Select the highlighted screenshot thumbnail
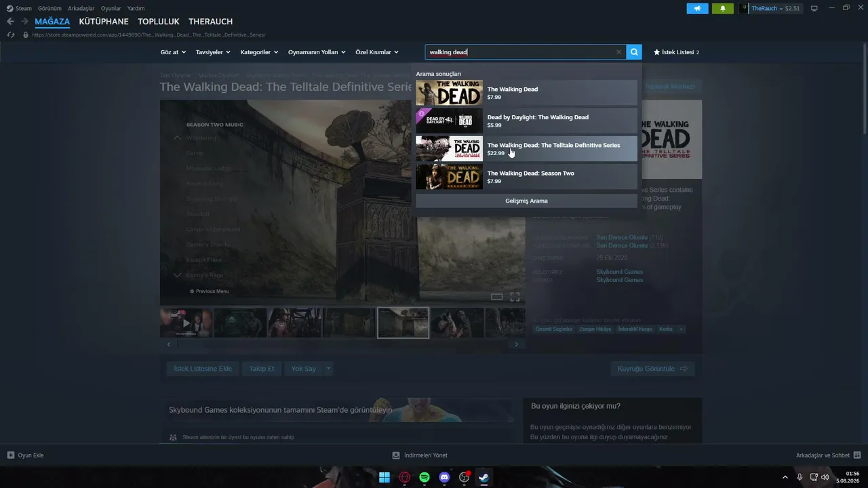Viewport: 868px width, 488px height. pyautogui.click(x=403, y=323)
